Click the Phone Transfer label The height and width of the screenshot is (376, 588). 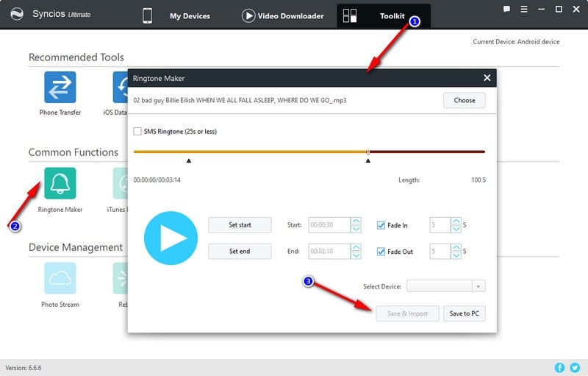point(60,112)
